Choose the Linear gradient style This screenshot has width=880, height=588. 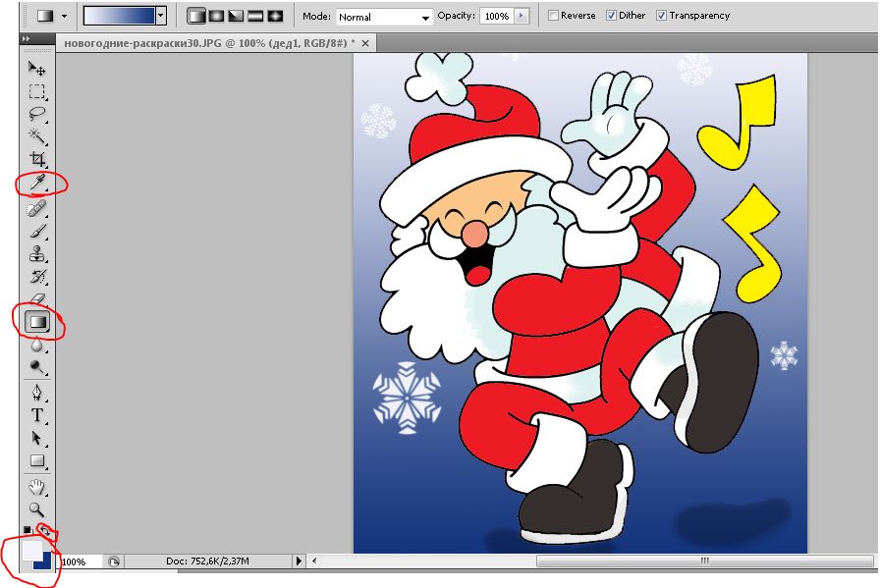click(x=195, y=16)
